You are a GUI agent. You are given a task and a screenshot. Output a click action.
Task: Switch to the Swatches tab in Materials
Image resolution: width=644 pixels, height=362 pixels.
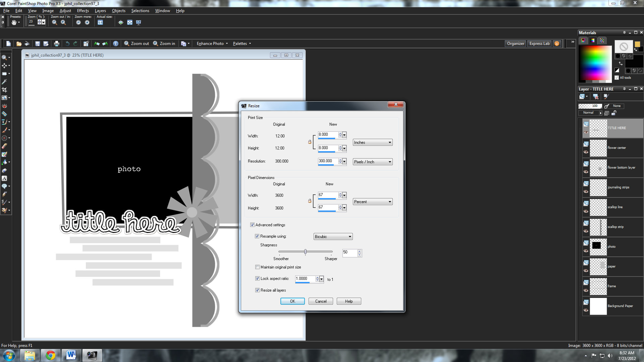602,41
